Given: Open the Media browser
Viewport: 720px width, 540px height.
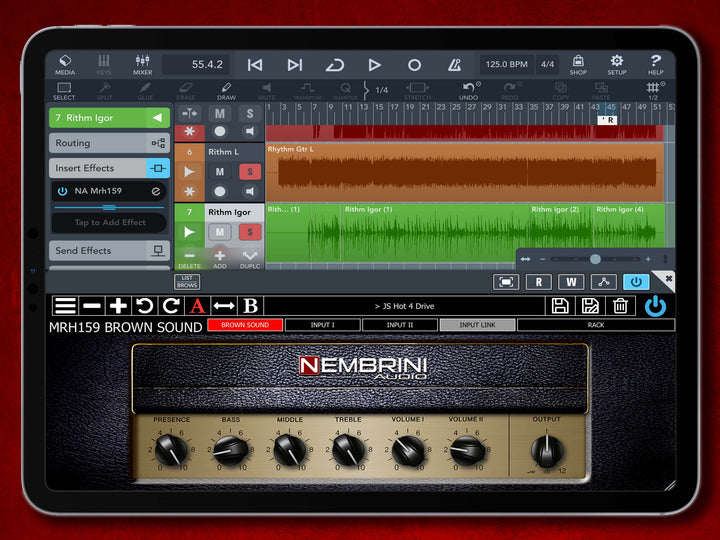Looking at the screenshot, I should 65,65.
